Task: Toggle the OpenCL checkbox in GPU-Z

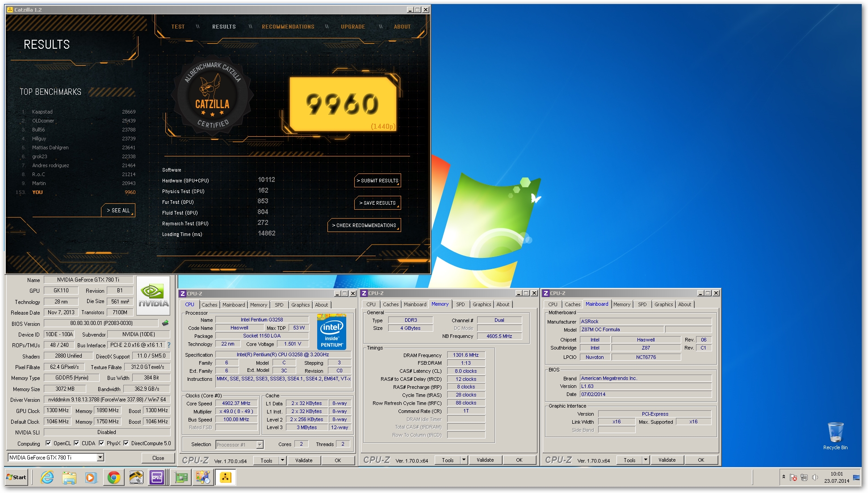Action: pyautogui.click(x=48, y=443)
